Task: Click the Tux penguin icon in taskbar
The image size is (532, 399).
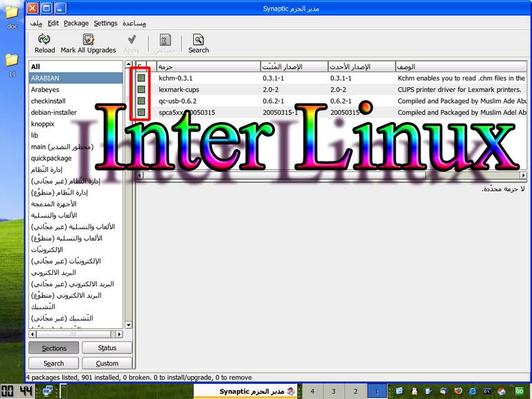Action: 414,391
